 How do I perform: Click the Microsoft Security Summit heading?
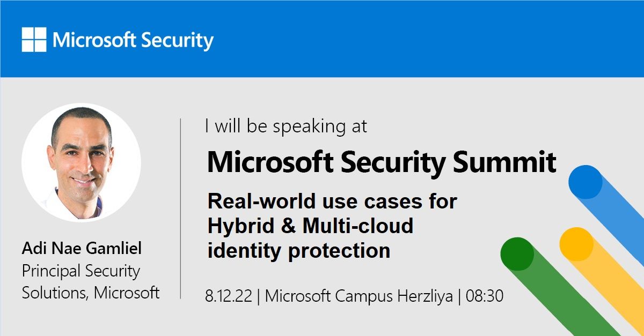tap(382, 161)
